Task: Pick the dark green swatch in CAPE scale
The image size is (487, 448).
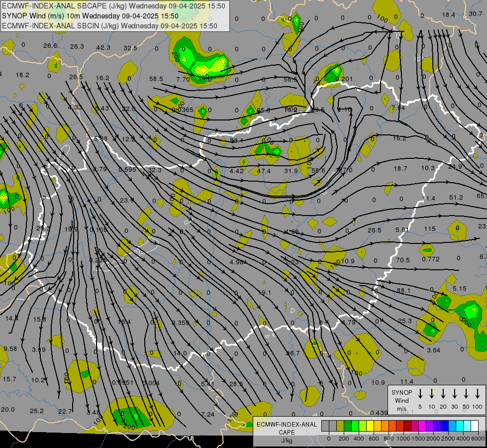Action: click(348, 426)
